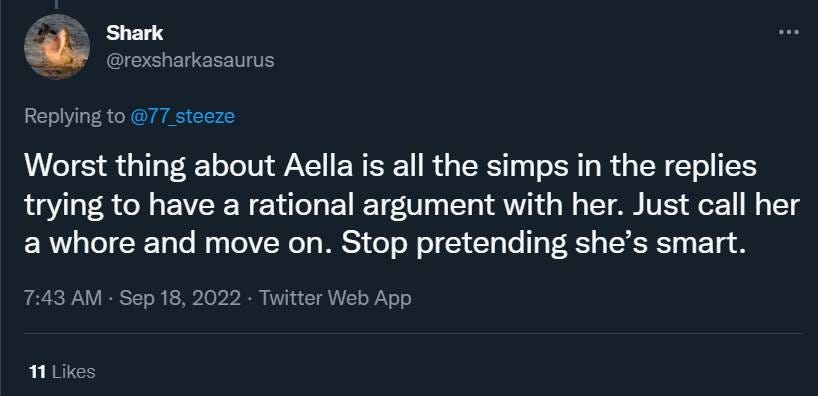Select the divider line above Likes
818x396 pixels.
[x=413, y=333]
